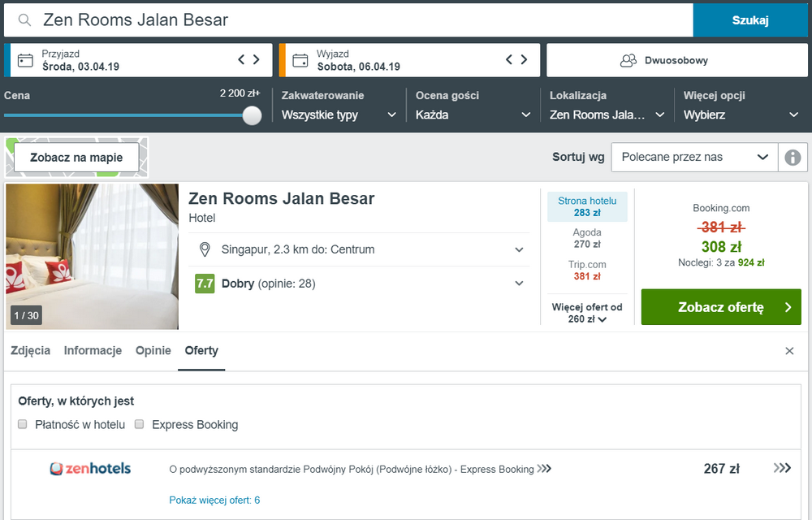The height and width of the screenshot is (520, 812).
Task: Enable Płatność w hotelu checkbox
Action: [23, 424]
